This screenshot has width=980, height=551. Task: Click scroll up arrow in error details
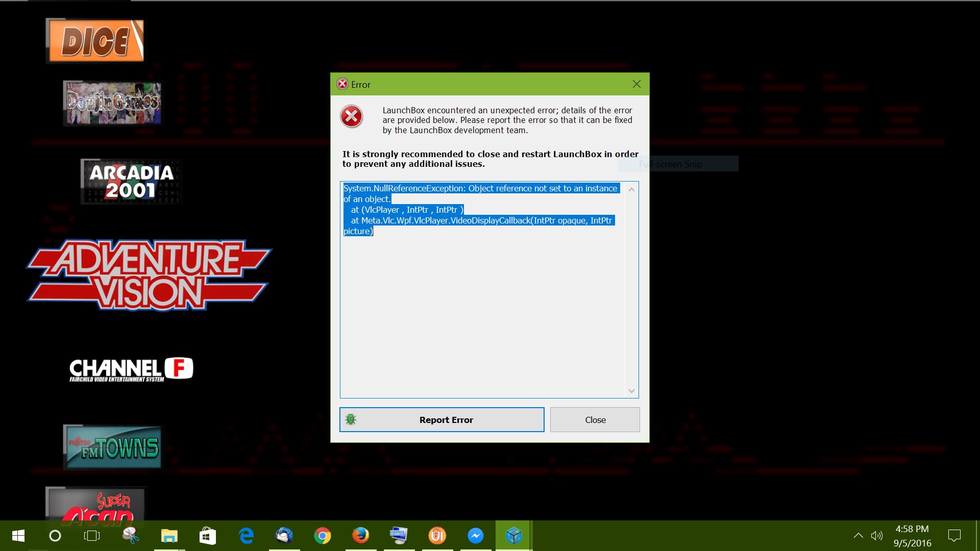point(631,190)
